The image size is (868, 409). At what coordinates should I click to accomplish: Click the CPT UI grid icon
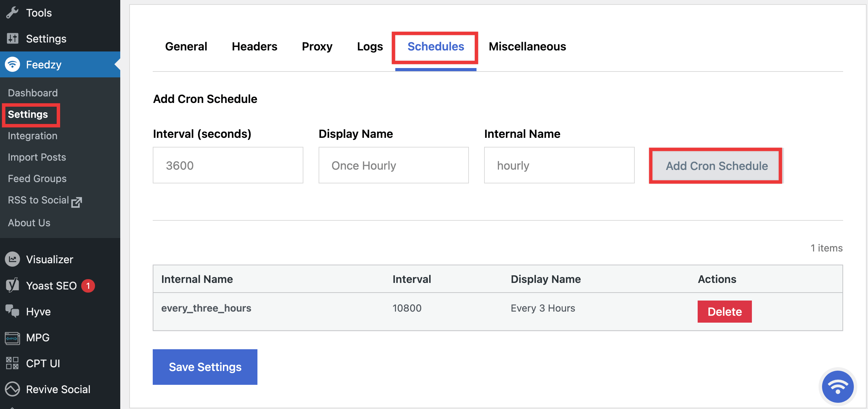point(12,363)
